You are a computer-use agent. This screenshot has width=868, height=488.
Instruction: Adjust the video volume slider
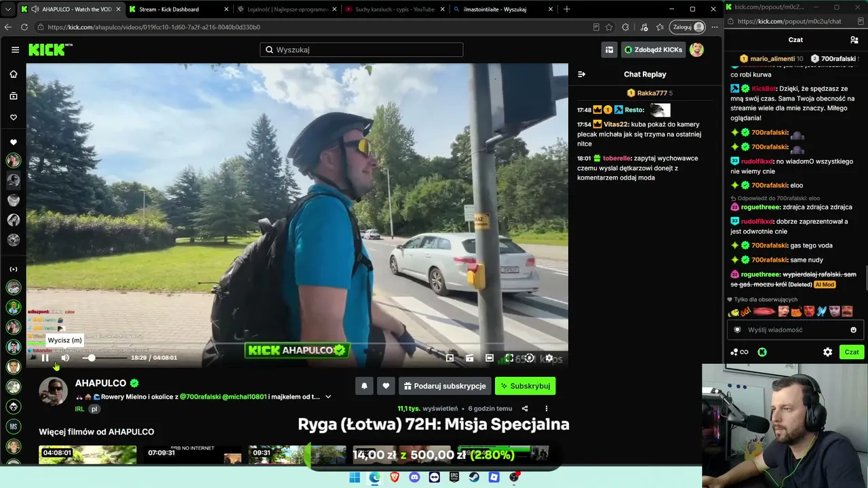coord(103,358)
